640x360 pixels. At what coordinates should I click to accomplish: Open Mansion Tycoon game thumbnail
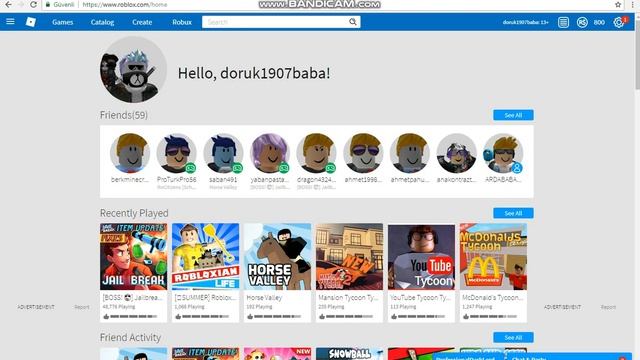pos(349,256)
